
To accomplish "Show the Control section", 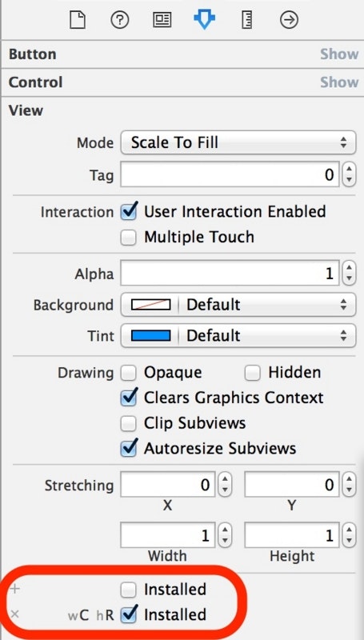I will (x=339, y=82).
